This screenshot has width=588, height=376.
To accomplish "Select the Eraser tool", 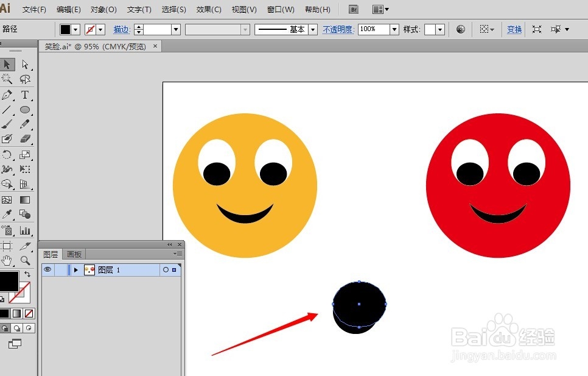I will pos(25,139).
